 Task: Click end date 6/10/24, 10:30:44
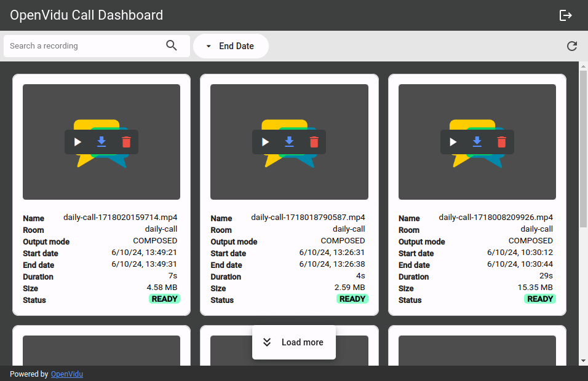tap(520, 264)
